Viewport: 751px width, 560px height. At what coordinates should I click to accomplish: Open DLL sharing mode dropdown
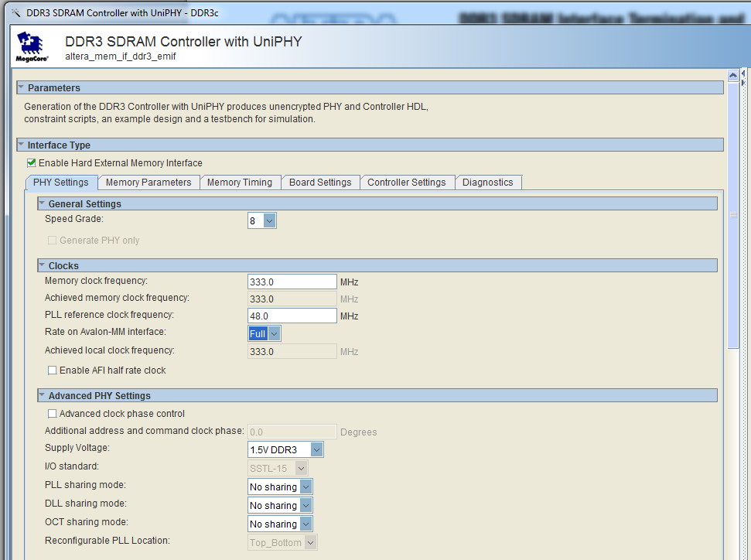tap(280, 505)
